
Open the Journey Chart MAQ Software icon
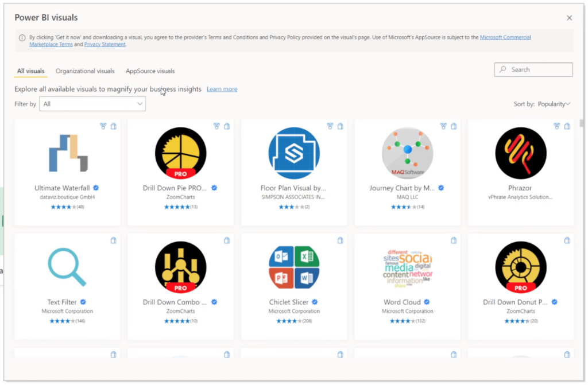tap(408, 153)
